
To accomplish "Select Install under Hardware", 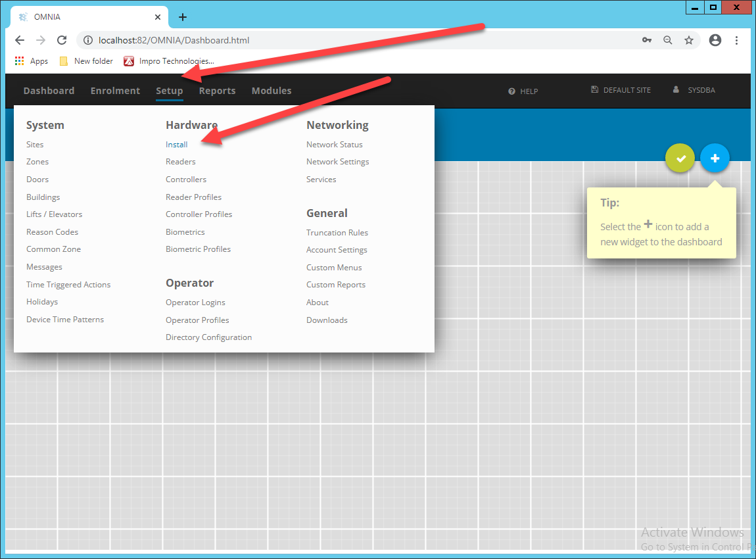I will (176, 145).
